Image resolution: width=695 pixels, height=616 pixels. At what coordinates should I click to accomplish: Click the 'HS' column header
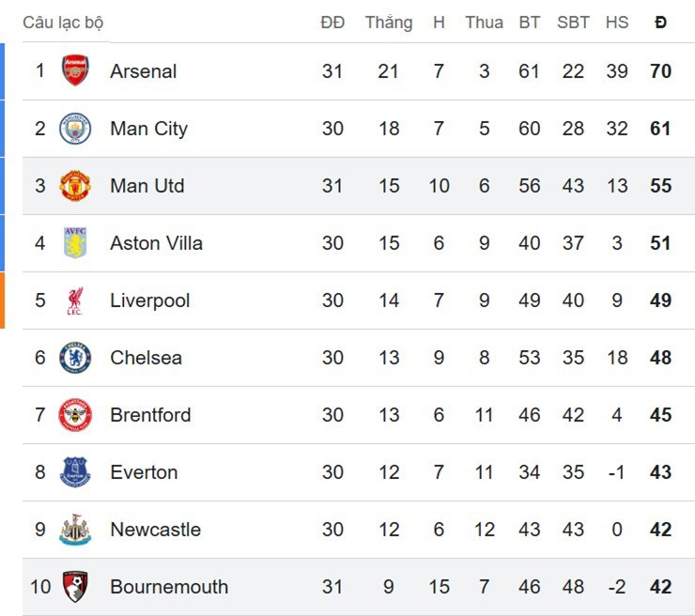click(617, 23)
